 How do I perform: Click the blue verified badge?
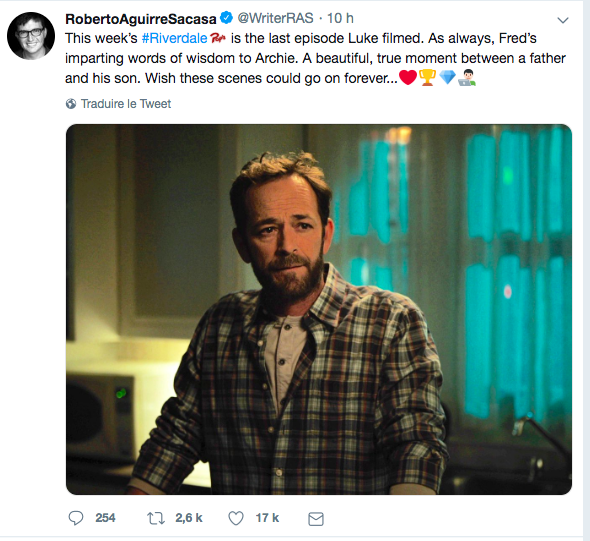226,18
